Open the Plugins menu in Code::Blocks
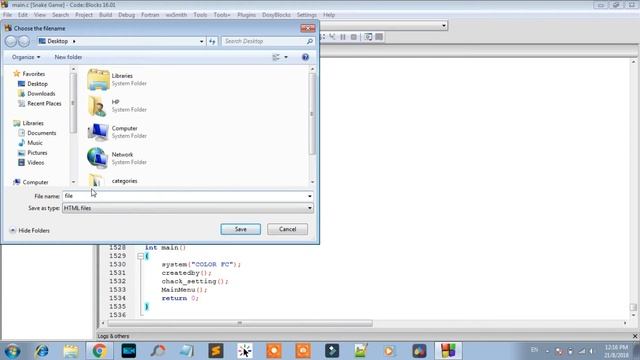Image resolution: width=640 pixels, height=360 pixels. click(247, 15)
